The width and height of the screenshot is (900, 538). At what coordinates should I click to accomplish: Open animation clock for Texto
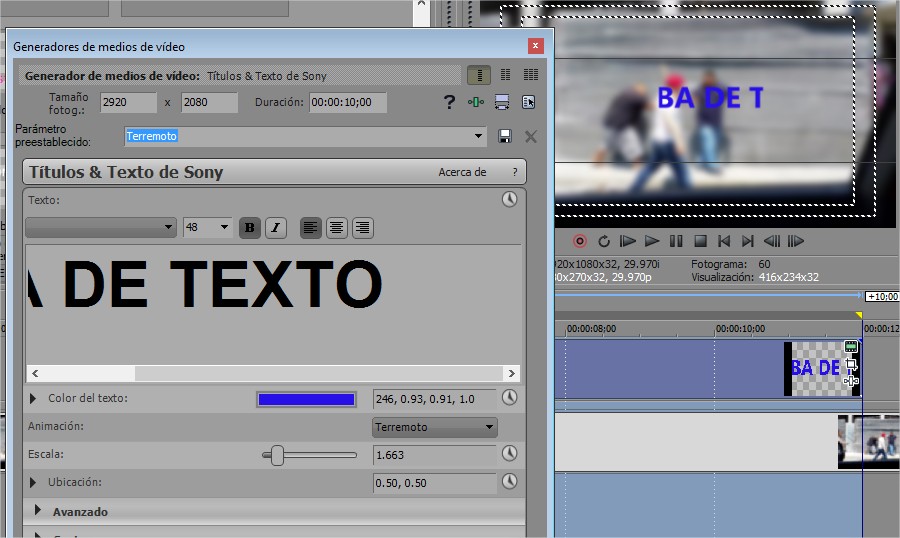point(509,199)
